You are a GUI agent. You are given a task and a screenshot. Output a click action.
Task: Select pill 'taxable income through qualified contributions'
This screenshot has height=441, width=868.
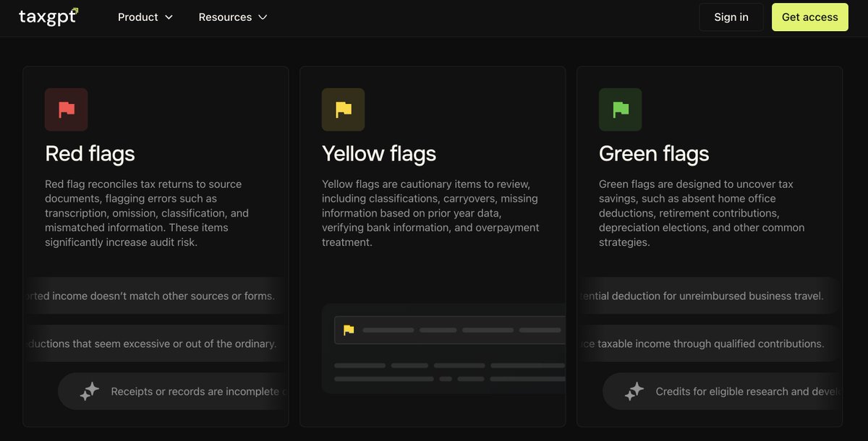click(710, 343)
